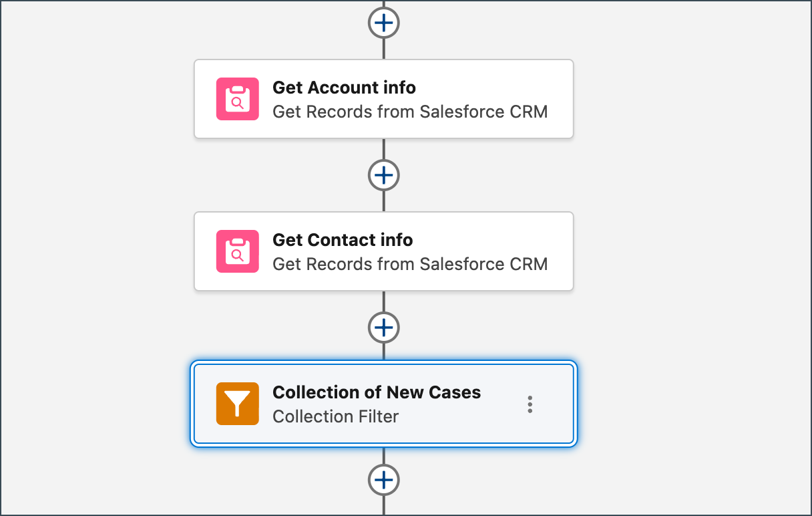Click the orange Collection Filter funnel icon

(x=237, y=404)
